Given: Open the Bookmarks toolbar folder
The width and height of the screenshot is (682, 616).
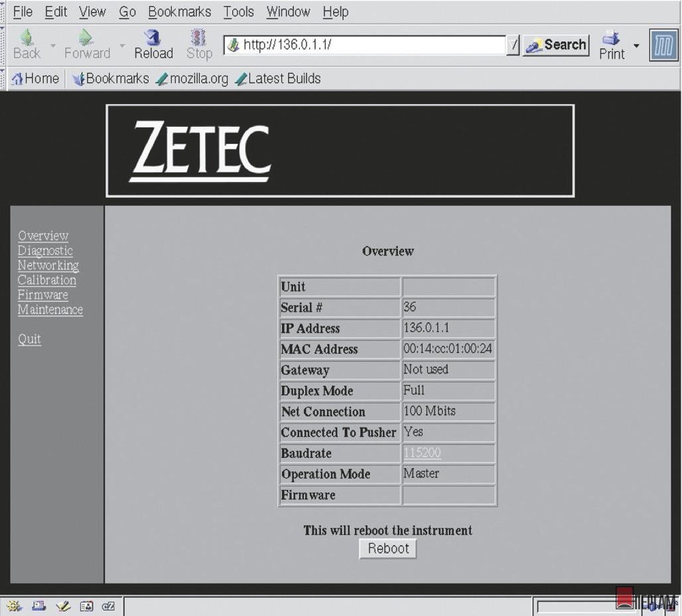Looking at the screenshot, I should 111,79.
